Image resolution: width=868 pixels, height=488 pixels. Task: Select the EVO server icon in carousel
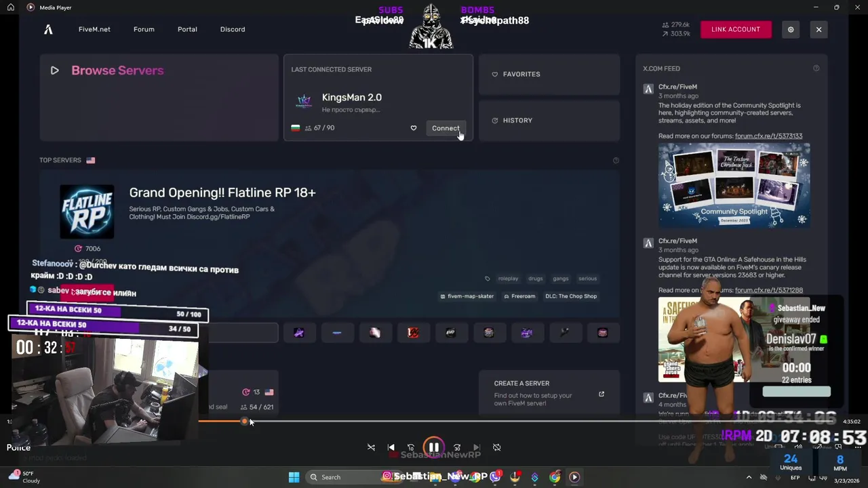[x=450, y=333]
